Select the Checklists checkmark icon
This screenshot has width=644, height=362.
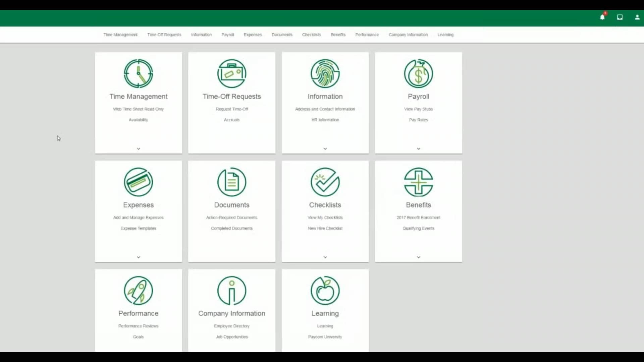click(x=325, y=182)
